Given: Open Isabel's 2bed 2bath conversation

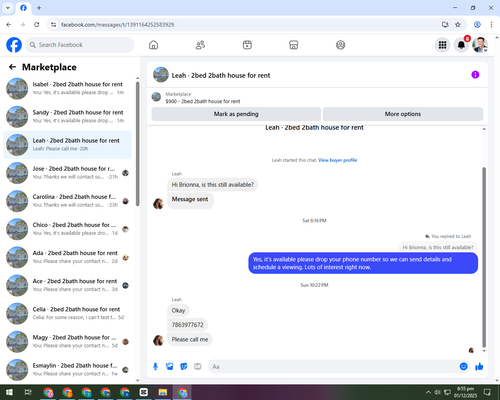Looking at the screenshot, I should click(67, 88).
